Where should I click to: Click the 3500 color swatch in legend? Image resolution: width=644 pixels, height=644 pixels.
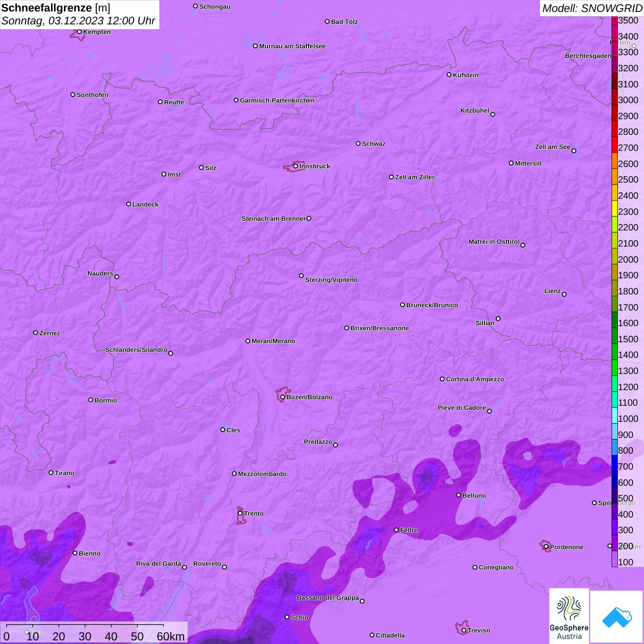pos(615,21)
